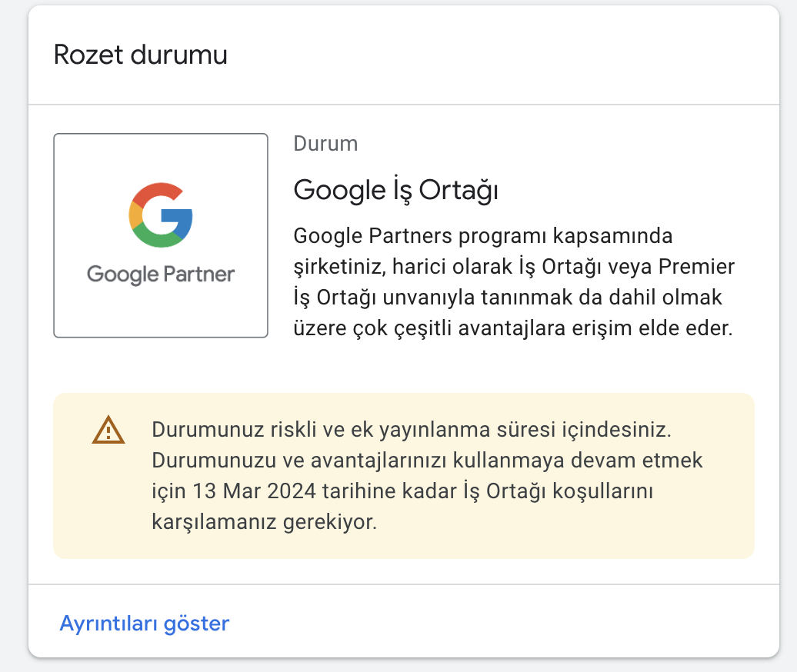Screen dimensions: 797x672
Task: Click the Google Partner badge image
Action: tap(161, 235)
